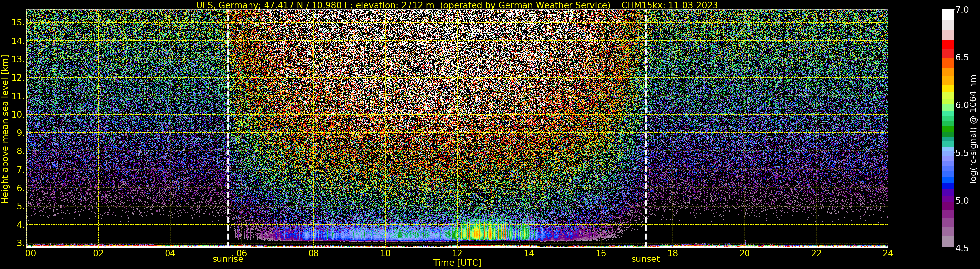980x269 pixels.
Task: Click the 08 tick label on time axis
Action: [x=313, y=253]
